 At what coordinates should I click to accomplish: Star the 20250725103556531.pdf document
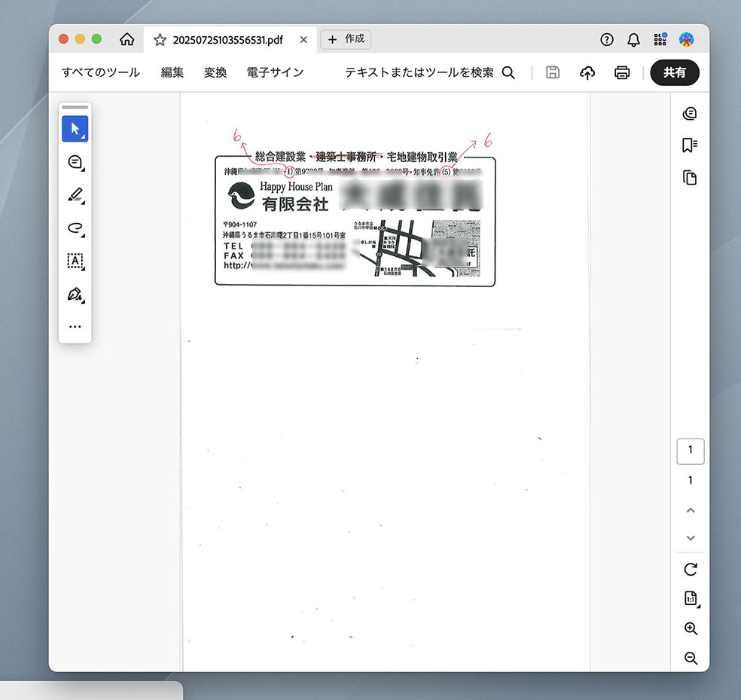point(160,40)
